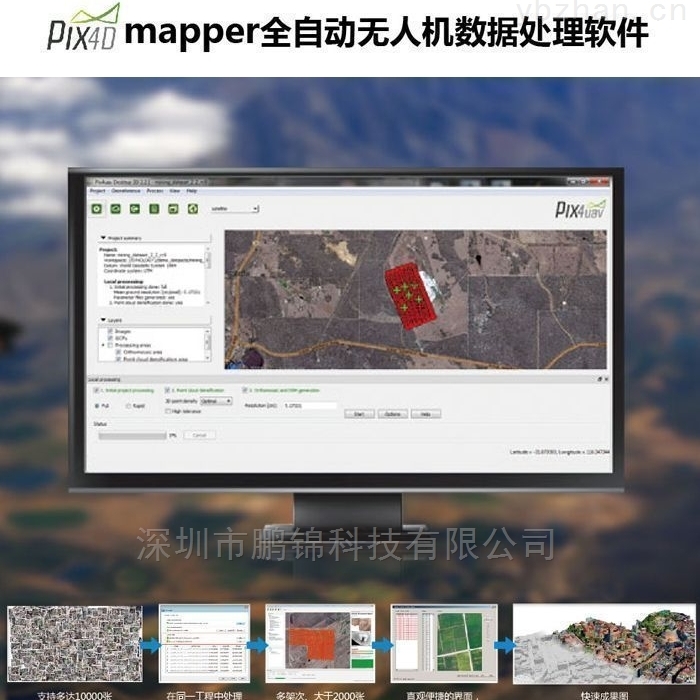The height and width of the screenshot is (700, 700).
Task: Click the green open-folder toolbar icon
Action: 116,208
